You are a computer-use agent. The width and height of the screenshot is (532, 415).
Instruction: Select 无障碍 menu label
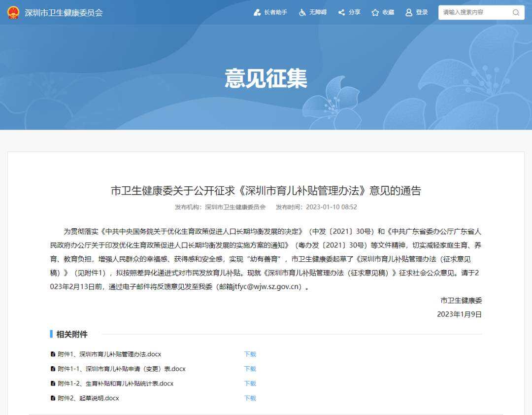(318, 12)
